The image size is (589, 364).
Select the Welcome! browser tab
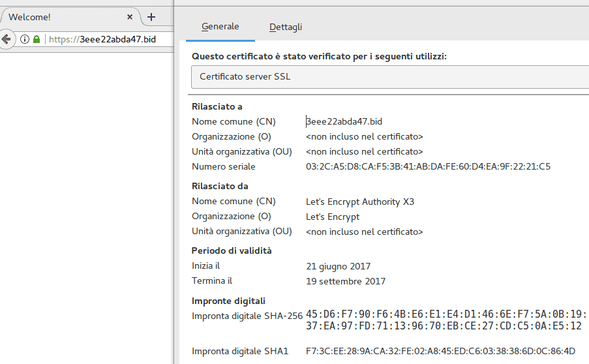click(x=59, y=17)
